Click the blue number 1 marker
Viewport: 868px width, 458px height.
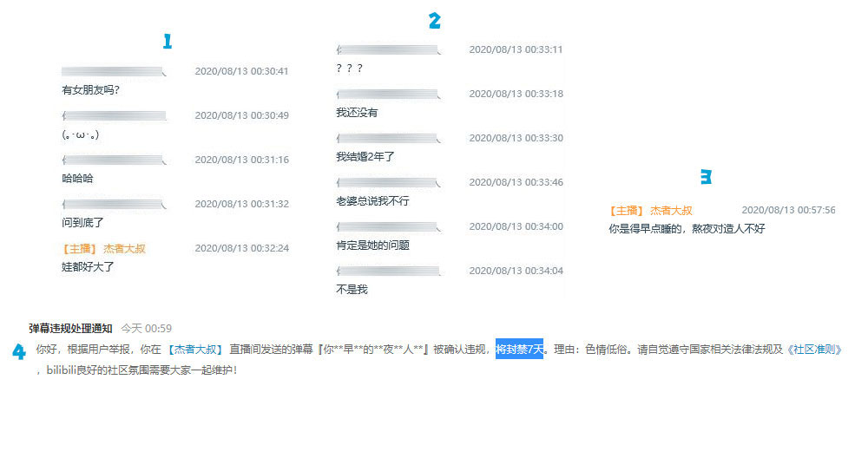[168, 41]
